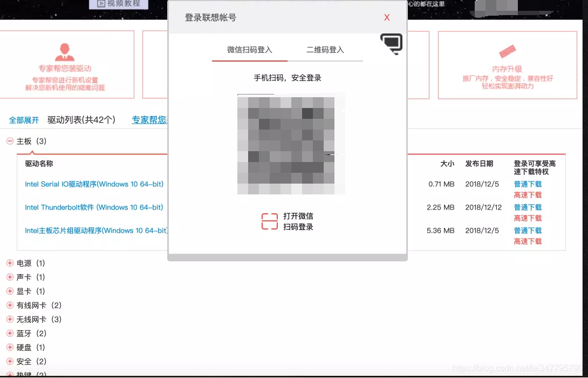Click the 手机扫码，安全登录 text

[288, 78]
